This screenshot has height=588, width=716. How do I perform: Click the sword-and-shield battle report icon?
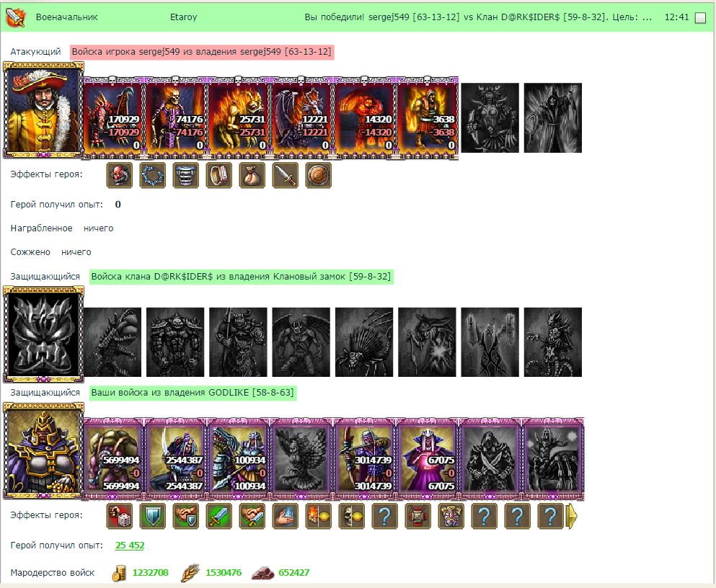click(x=16, y=17)
